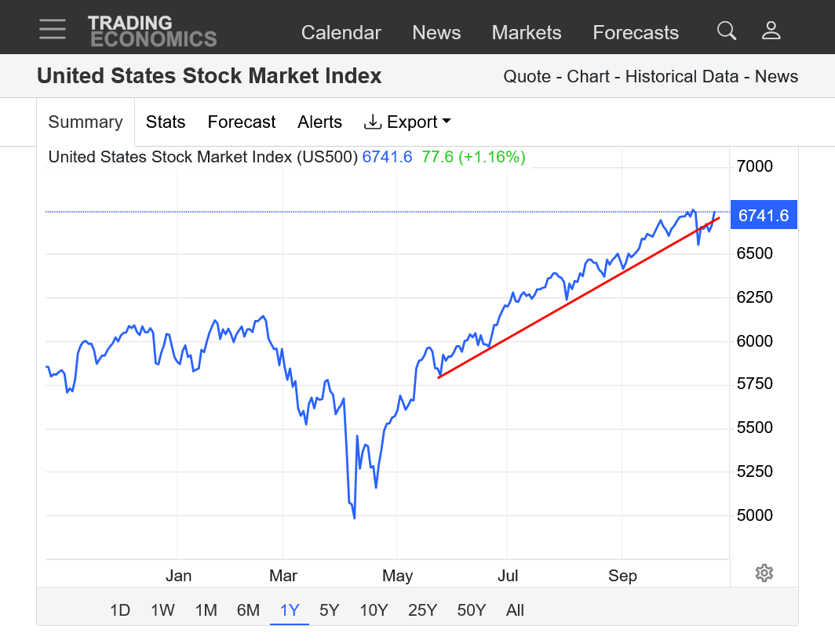
Task: Click the search magnifier icon
Action: [x=727, y=31]
